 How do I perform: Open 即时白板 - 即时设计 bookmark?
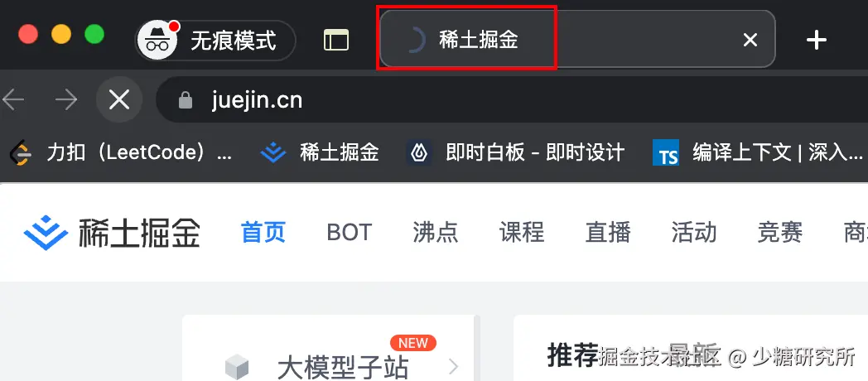point(515,152)
